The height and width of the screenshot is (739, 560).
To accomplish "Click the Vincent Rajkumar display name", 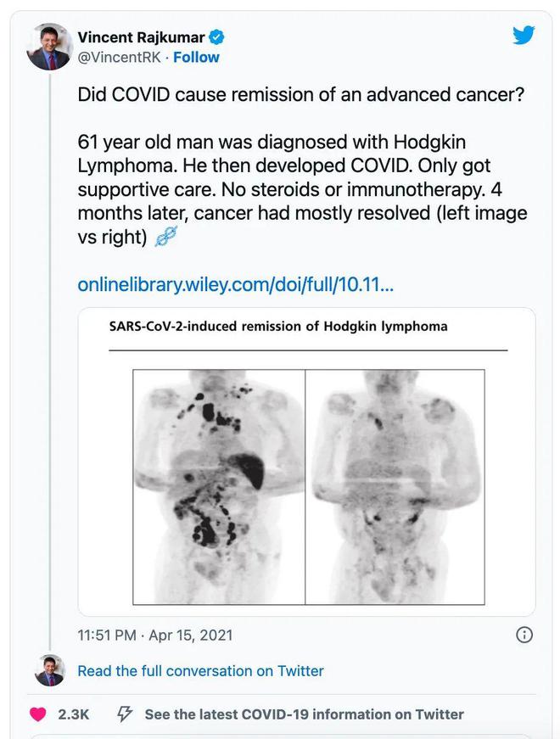I will tap(141, 37).
